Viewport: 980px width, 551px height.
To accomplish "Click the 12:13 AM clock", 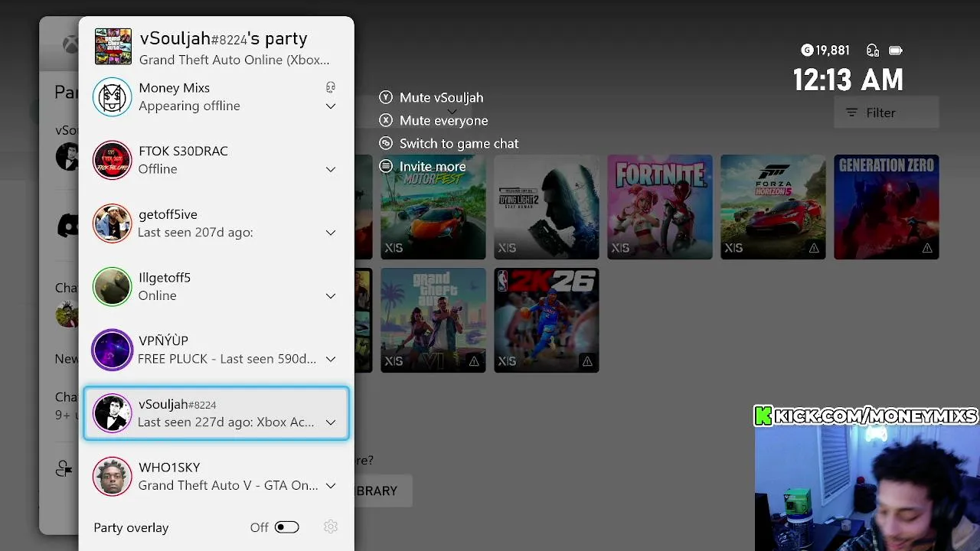I will pos(848,80).
